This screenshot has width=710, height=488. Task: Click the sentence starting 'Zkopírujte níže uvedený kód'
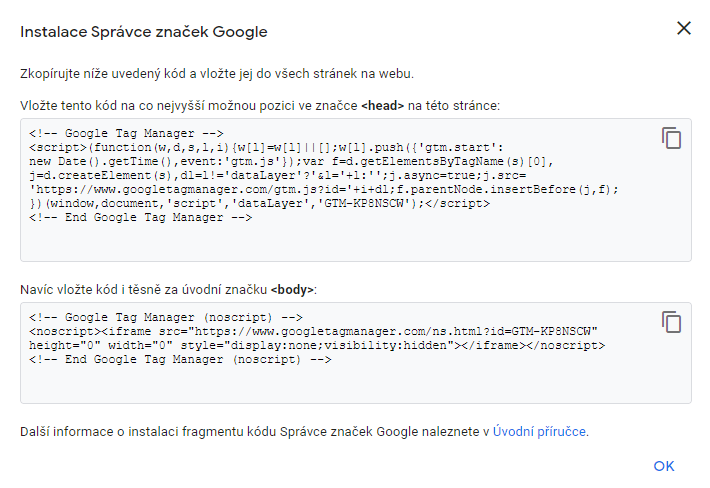[217, 73]
